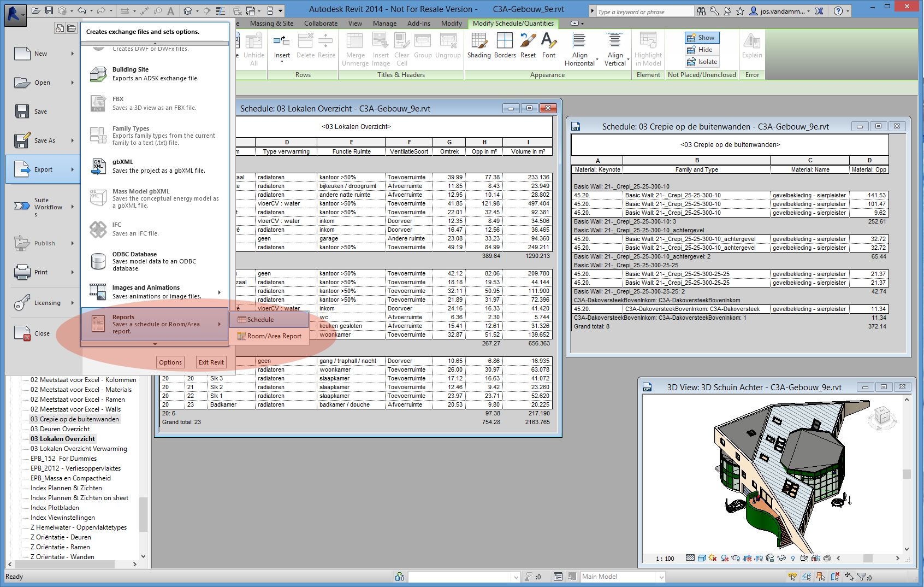The height and width of the screenshot is (587, 924).
Task: Expand the Print submenu arrow
Action: (73, 272)
